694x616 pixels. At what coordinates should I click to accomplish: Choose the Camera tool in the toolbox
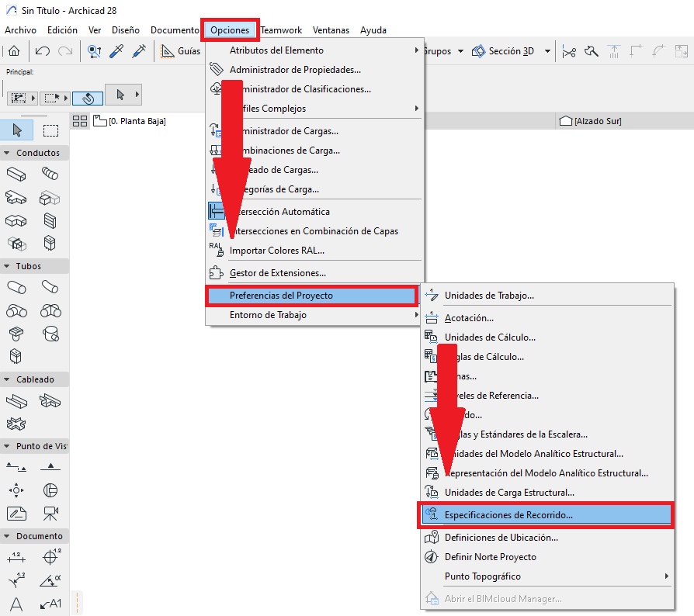[50, 513]
